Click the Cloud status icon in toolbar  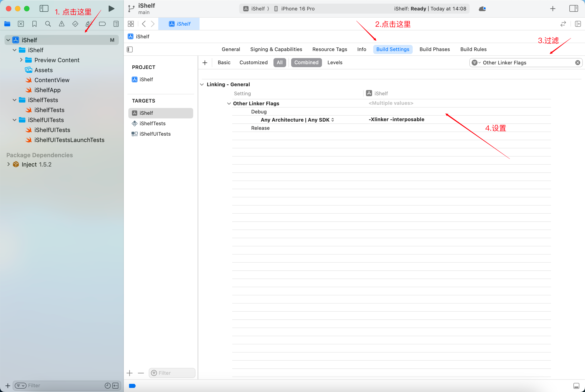(x=482, y=9)
